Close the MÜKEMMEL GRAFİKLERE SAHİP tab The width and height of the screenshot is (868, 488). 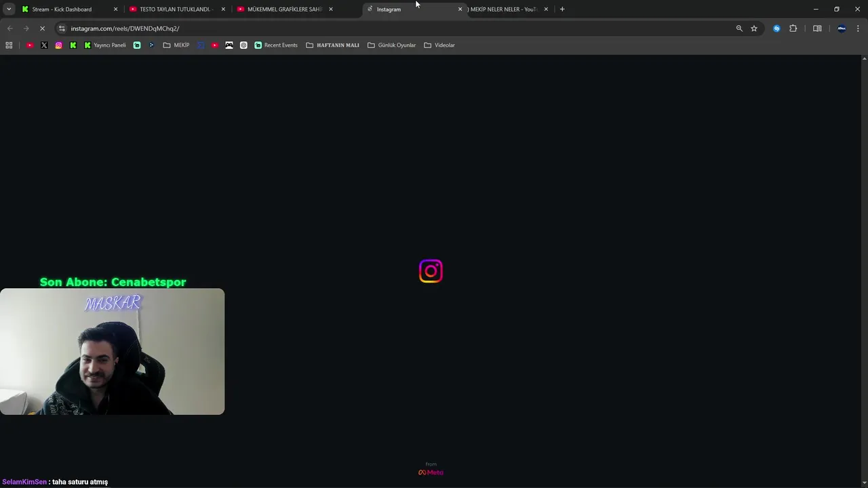(331, 9)
